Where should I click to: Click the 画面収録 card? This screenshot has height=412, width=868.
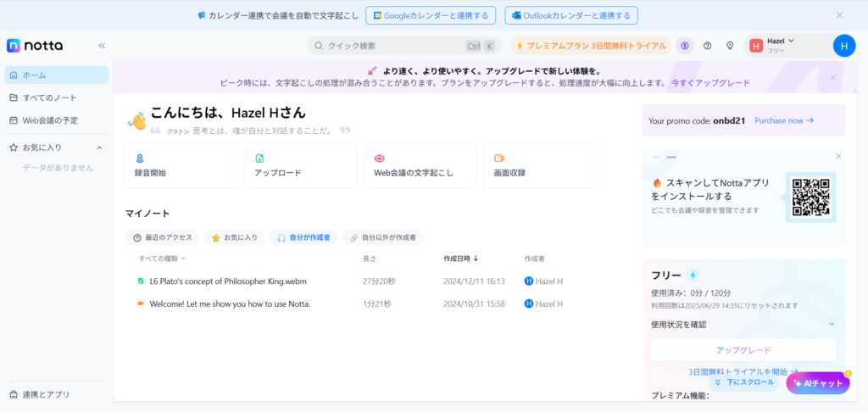point(541,165)
